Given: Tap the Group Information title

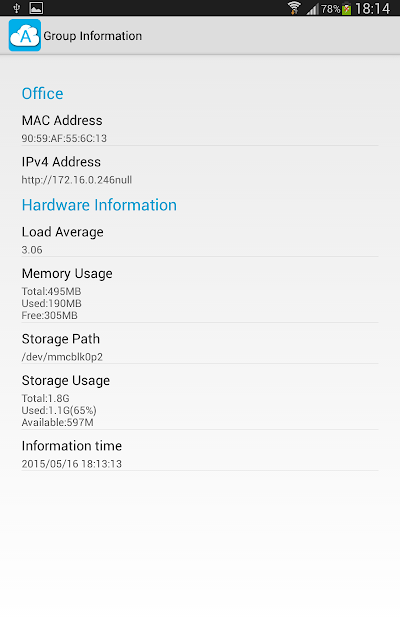Looking at the screenshot, I should click(x=93, y=36).
